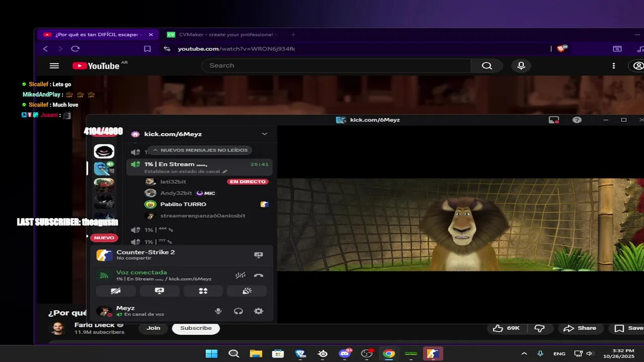Like the YouTube video (69K)

tap(506, 328)
